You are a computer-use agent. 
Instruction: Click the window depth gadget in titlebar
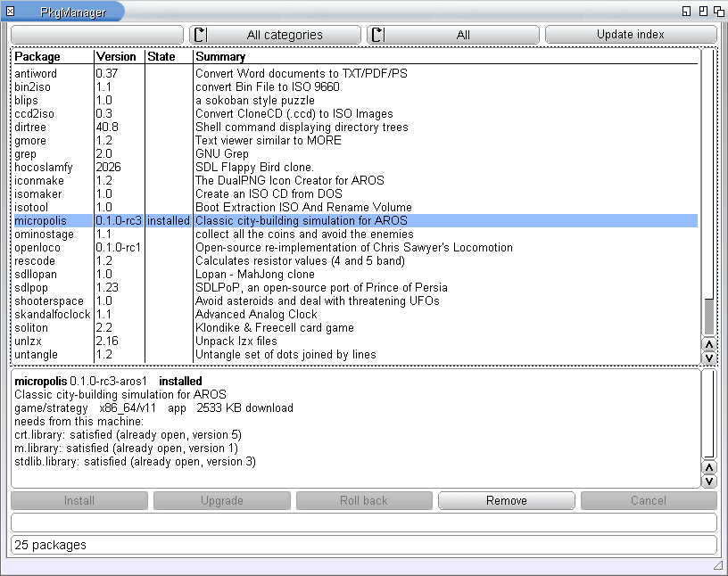click(x=719, y=11)
